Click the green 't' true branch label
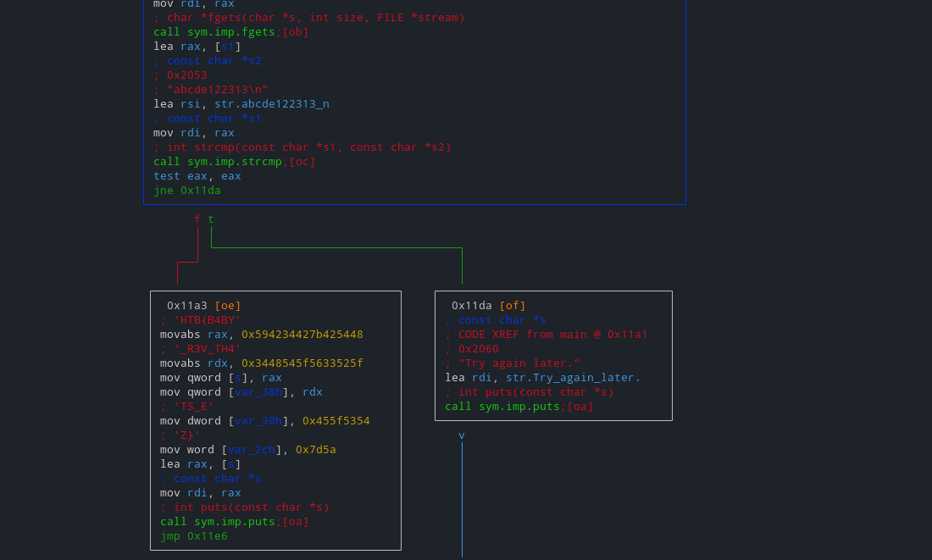Viewport: 932px width, 560px height. (211, 219)
